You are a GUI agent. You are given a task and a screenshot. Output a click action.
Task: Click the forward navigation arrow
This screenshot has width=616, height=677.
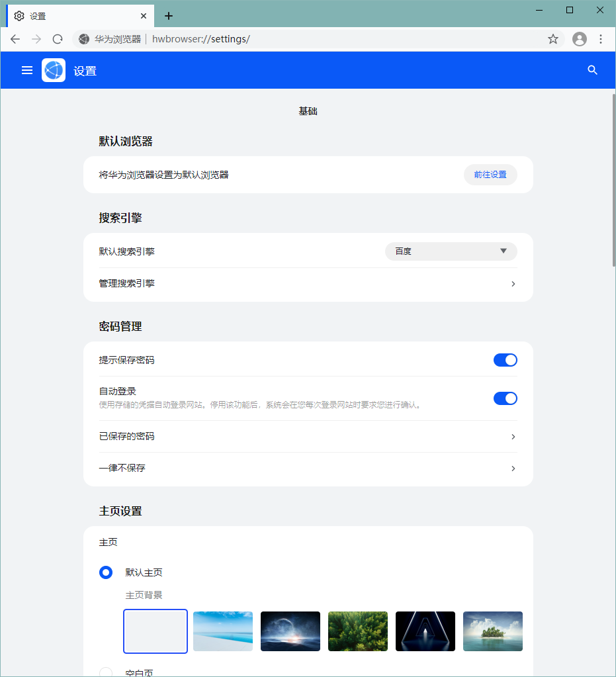click(x=36, y=39)
